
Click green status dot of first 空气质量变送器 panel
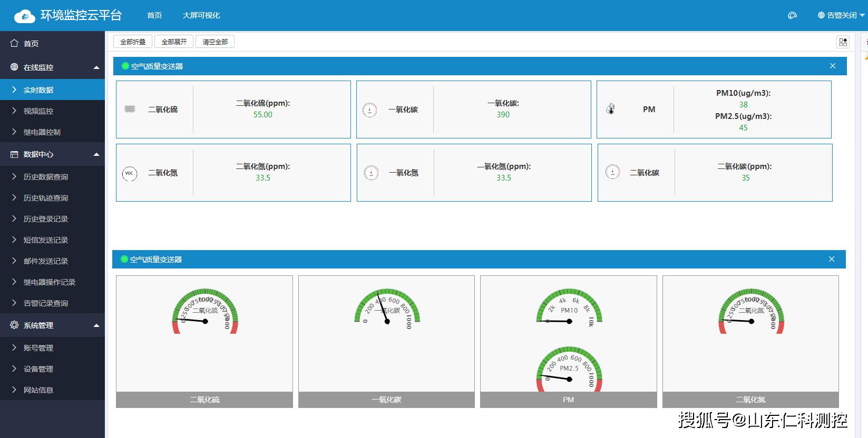tap(125, 66)
